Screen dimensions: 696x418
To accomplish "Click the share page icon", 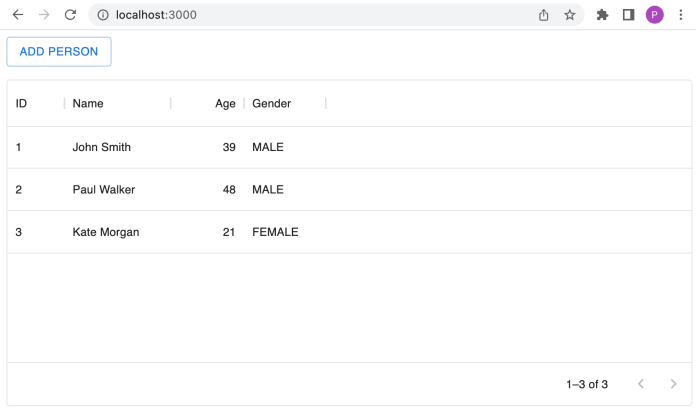I will tap(544, 15).
